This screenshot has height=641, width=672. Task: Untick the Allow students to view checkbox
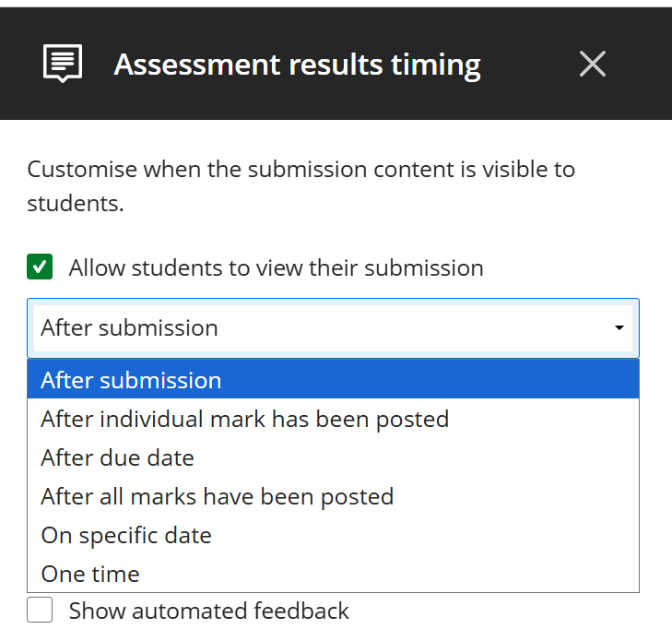coord(40,268)
